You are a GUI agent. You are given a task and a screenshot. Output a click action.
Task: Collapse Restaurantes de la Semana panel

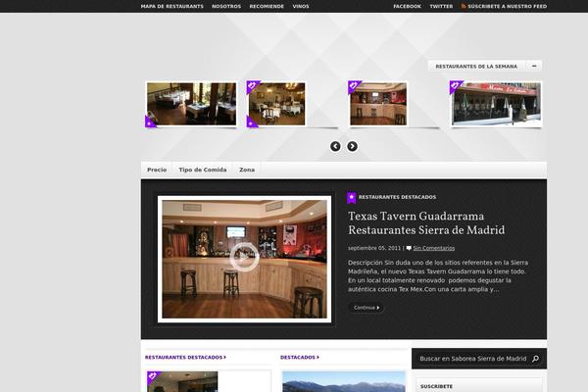tap(534, 66)
